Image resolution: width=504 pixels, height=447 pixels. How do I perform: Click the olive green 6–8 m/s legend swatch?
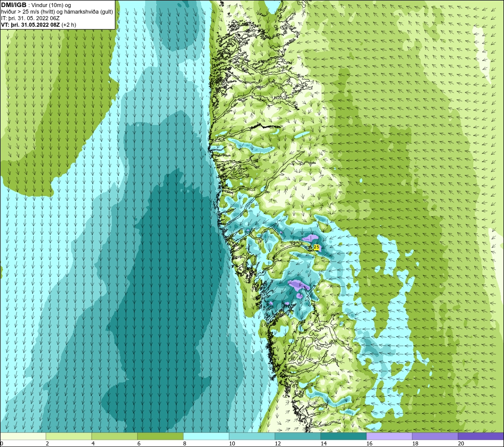(160, 436)
